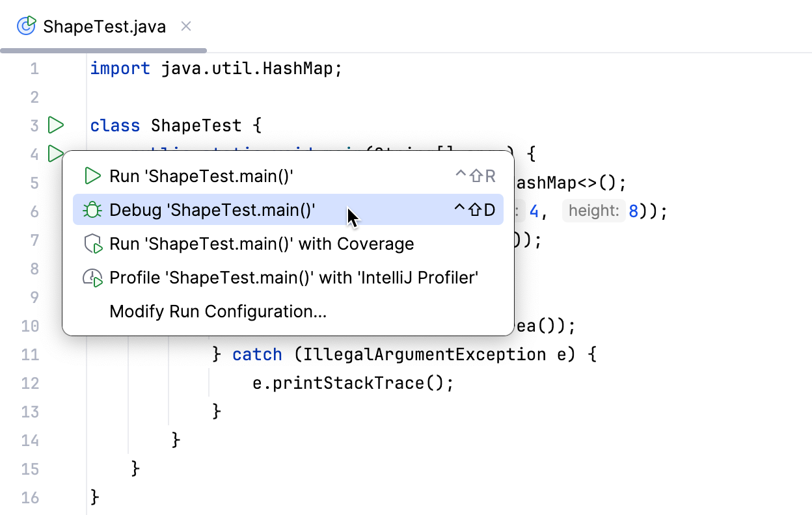The image size is (812, 515).
Task: Click the shield icon for Run with Coverage
Action: tap(93, 244)
